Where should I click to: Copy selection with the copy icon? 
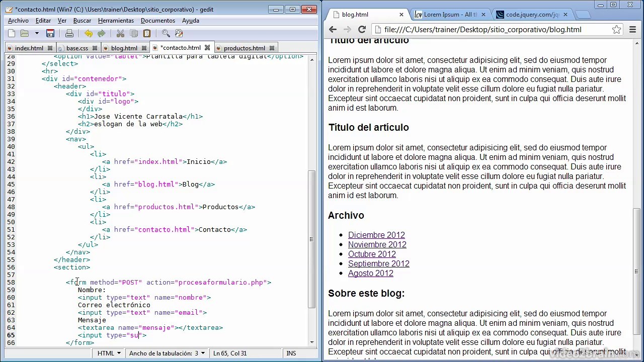(x=134, y=34)
